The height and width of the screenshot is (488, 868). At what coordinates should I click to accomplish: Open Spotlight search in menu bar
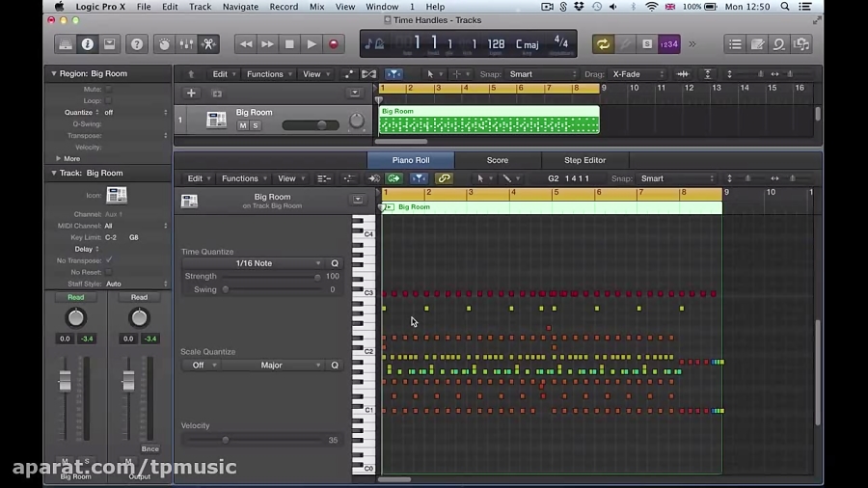pos(785,7)
